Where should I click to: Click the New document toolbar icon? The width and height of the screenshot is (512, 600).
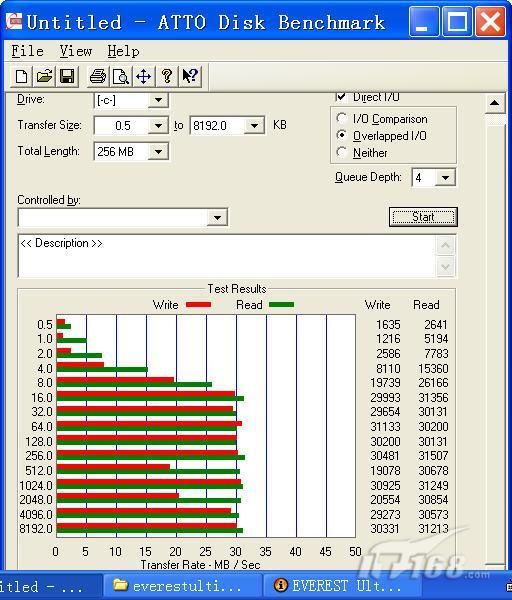21,76
